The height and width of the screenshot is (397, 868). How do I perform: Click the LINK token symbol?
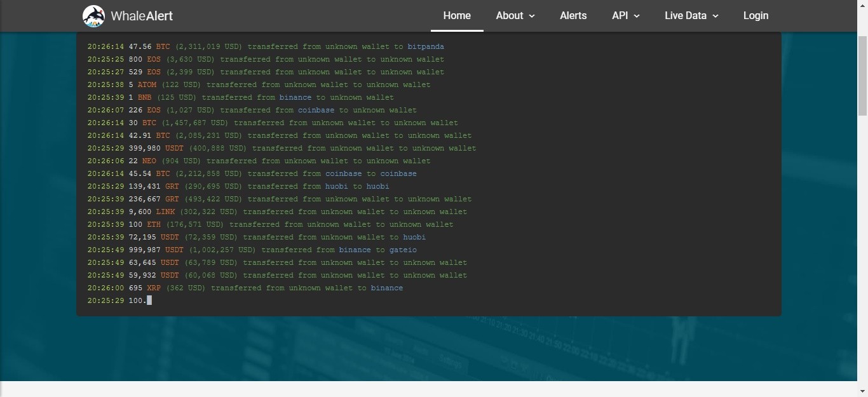[165, 212]
